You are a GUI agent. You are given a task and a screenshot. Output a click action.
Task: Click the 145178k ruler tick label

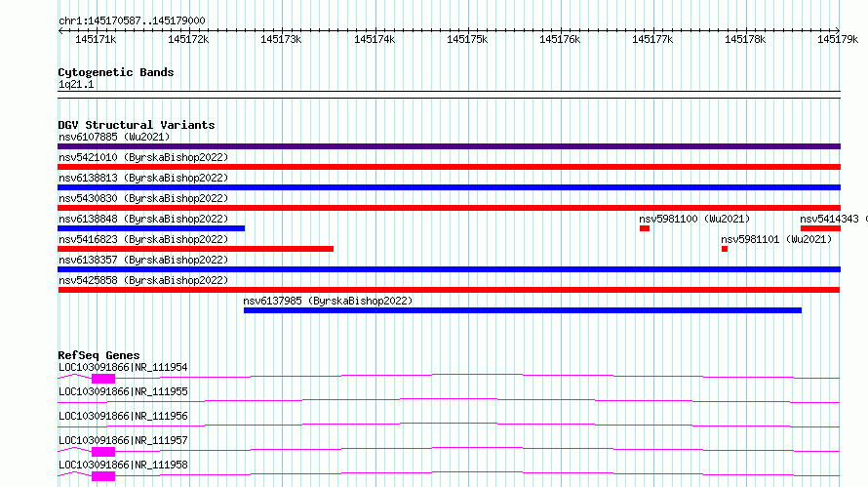(745, 39)
